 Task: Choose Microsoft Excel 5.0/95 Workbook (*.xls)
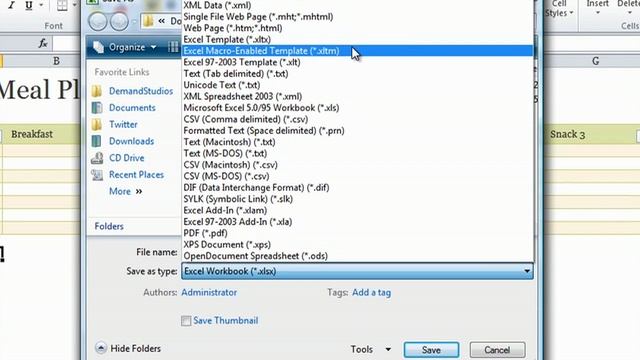click(x=357, y=108)
